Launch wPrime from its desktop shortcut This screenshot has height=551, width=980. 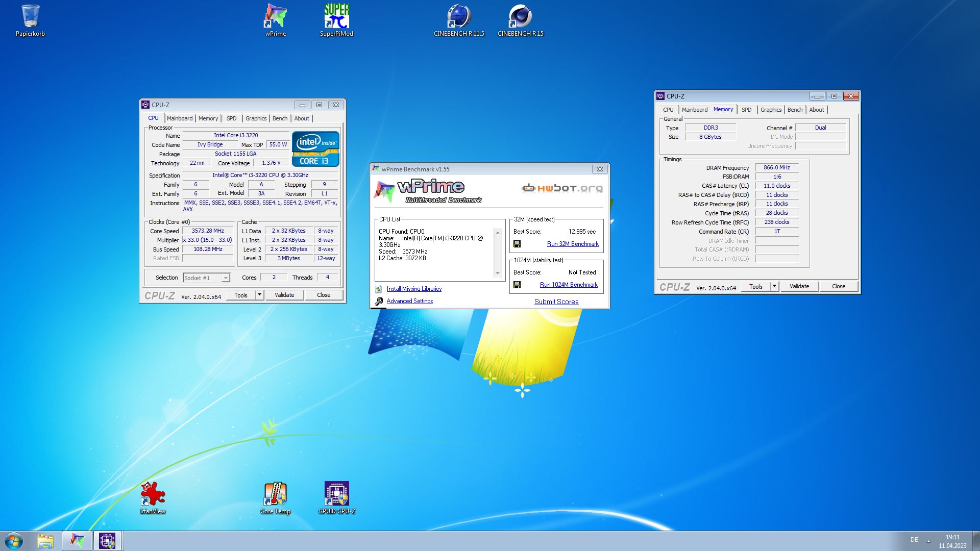(276, 20)
